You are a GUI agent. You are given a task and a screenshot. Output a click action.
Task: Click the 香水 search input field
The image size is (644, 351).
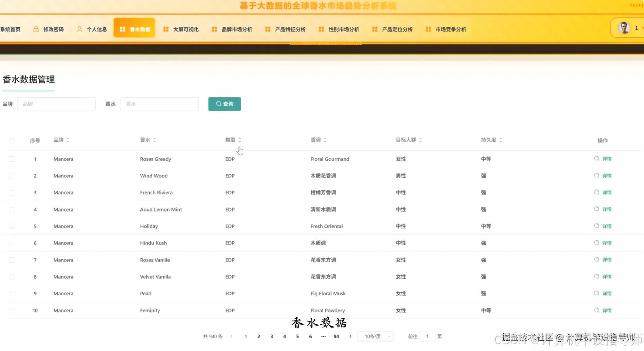click(159, 104)
